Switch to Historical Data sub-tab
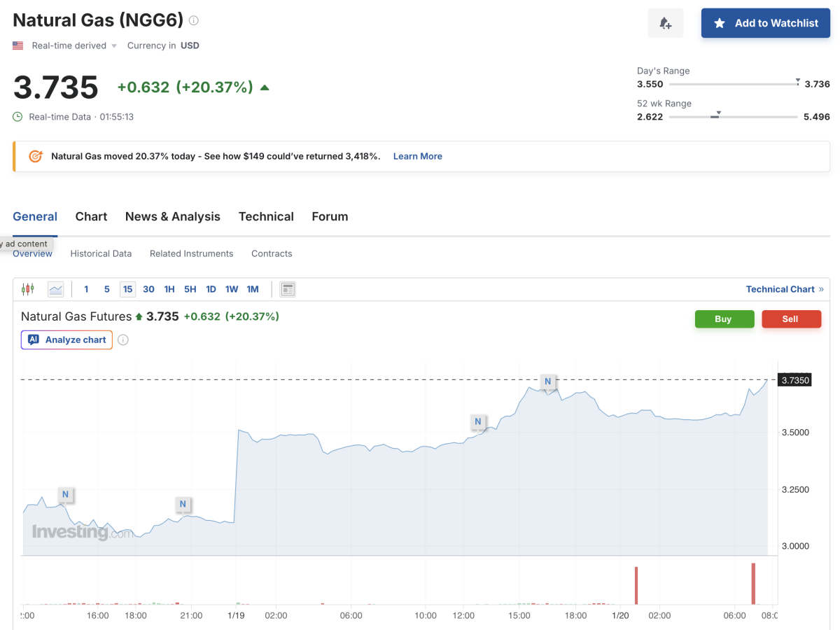This screenshot has width=840, height=630. pos(101,253)
